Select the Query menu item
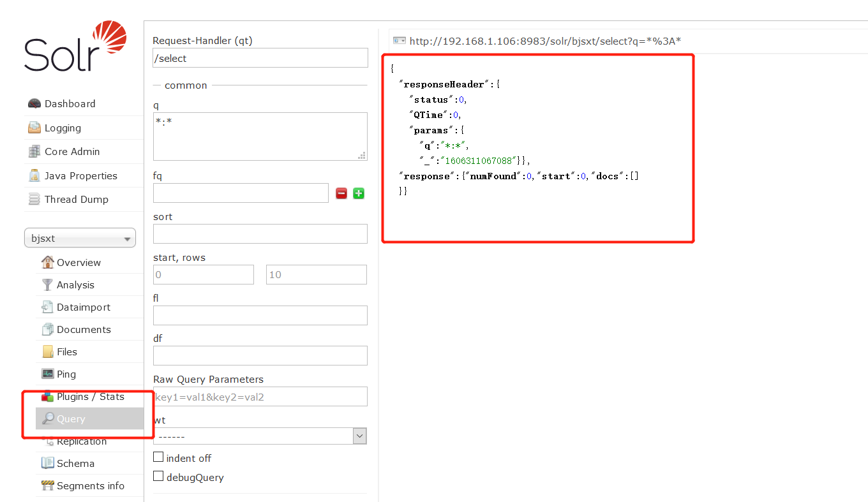 click(x=89, y=418)
